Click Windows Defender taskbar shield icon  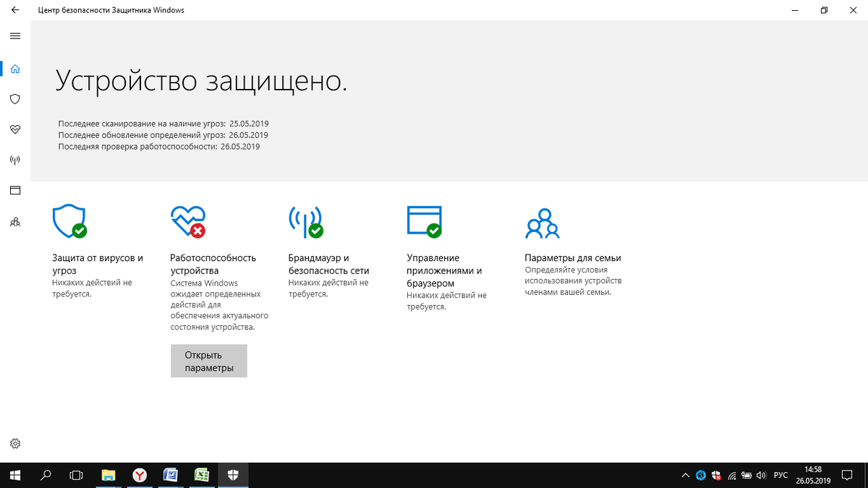coord(233,475)
